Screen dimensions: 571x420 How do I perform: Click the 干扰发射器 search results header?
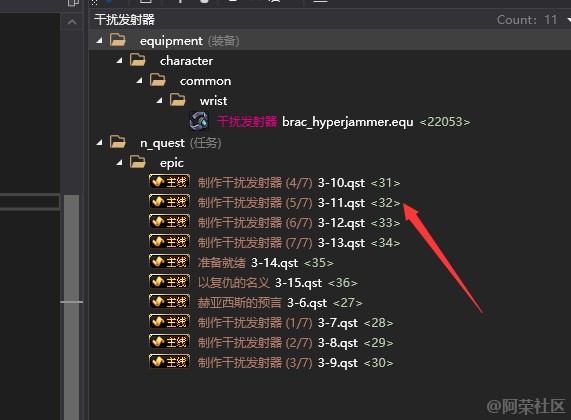(x=124, y=20)
